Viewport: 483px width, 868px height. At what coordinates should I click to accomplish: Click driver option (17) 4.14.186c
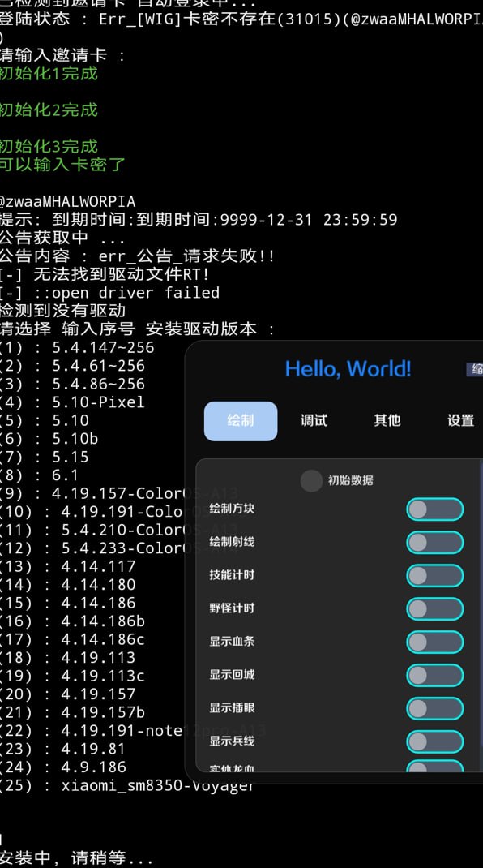point(72,639)
